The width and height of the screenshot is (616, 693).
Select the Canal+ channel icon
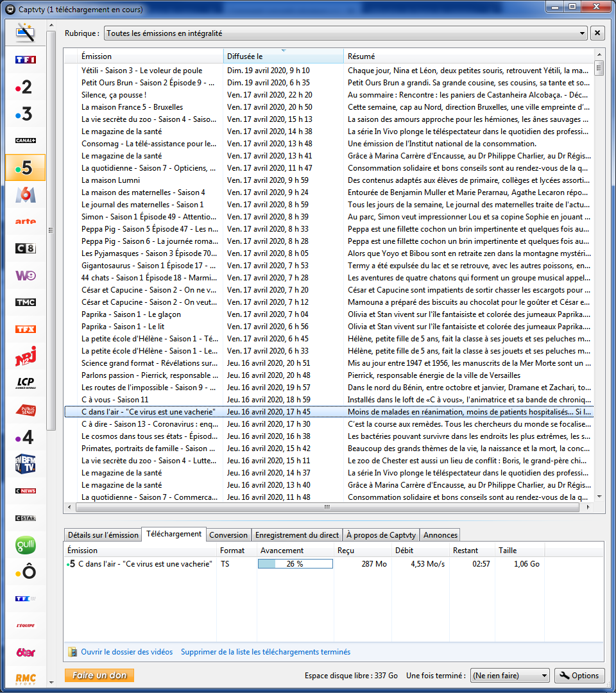[25, 141]
